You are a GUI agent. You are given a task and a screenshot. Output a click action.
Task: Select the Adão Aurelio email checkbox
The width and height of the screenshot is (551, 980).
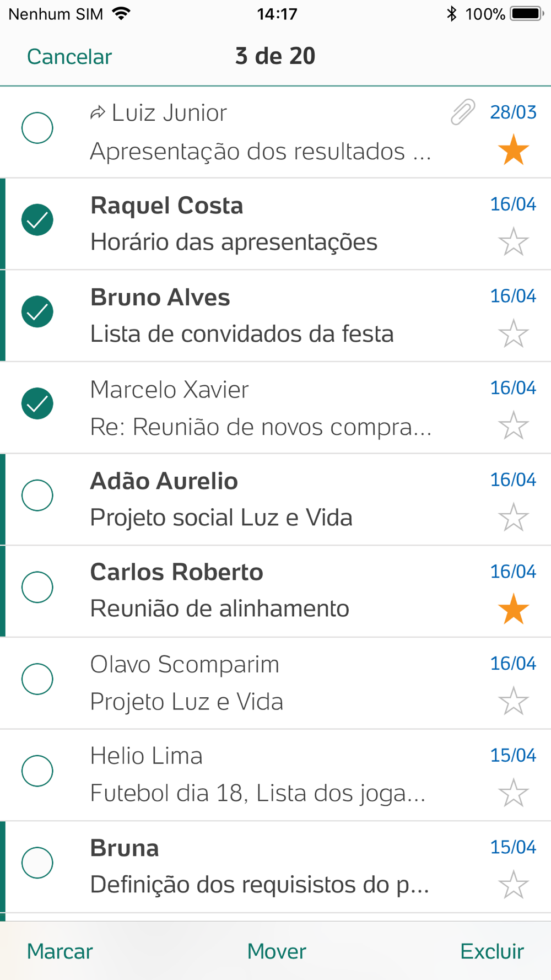coord(37,495)
